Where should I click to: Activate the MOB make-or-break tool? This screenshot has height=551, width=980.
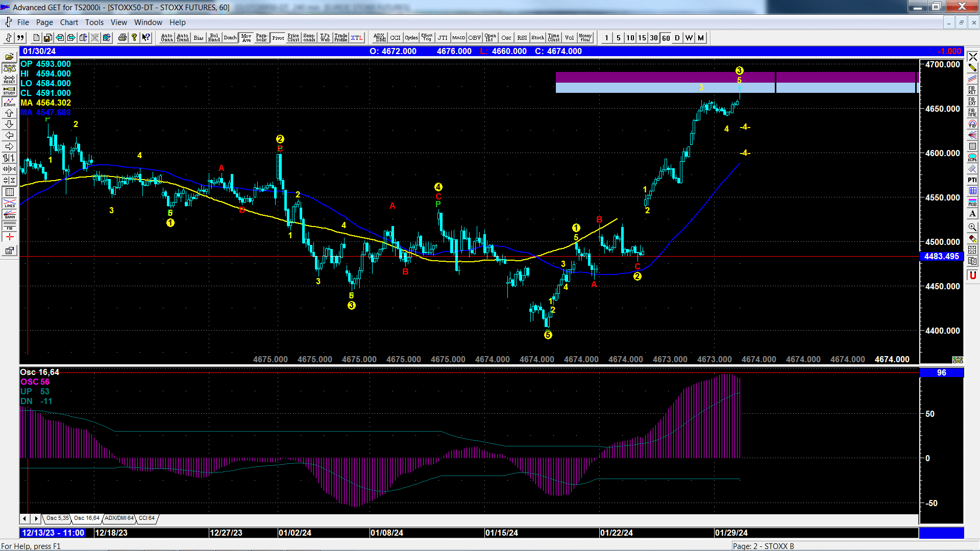click(x=972, y=203)
